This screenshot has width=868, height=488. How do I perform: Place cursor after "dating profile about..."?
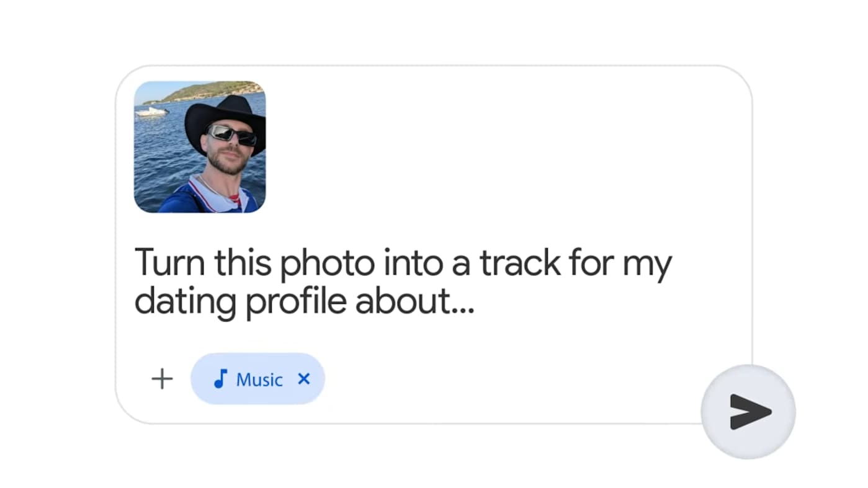tap(475, 301)
